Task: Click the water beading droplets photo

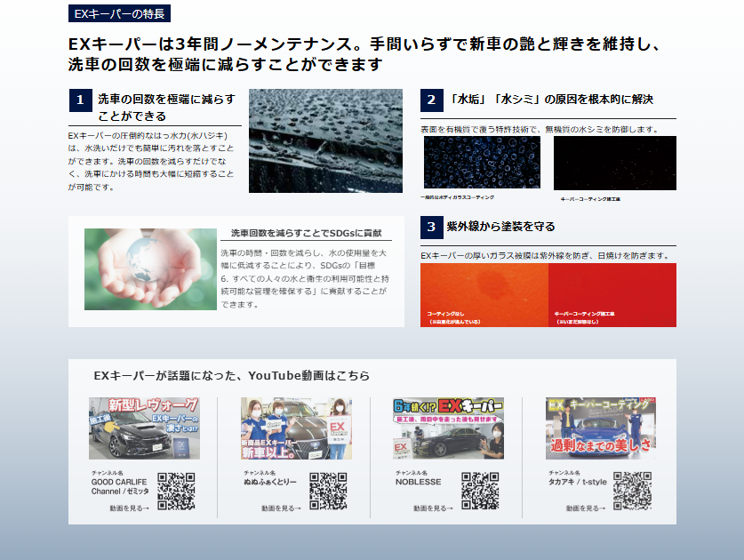Action: 325,140
